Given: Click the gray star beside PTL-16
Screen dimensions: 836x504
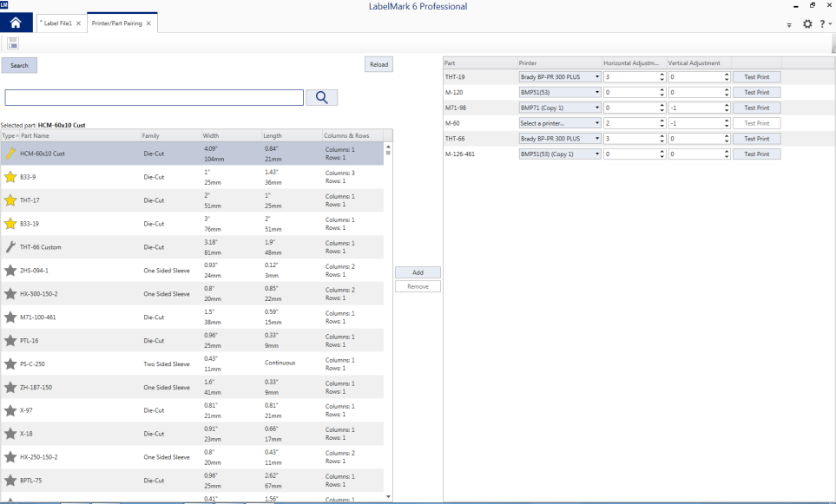Looking at the screenshot, I should tap(10, 340).
